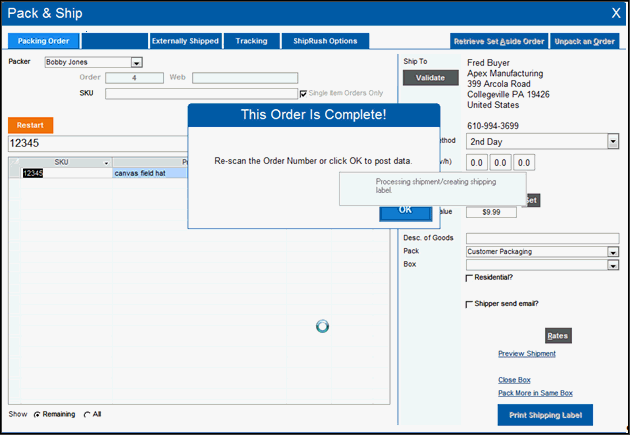Click OK in the order complete dialog
Viewport: 630px width, 435px height.
point(404,210)
